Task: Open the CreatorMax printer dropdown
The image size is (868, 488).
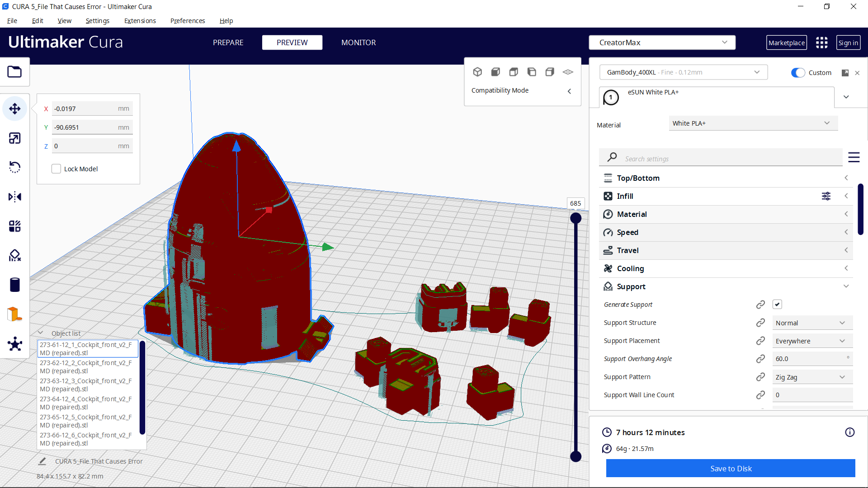Action: tap(662, 42)
